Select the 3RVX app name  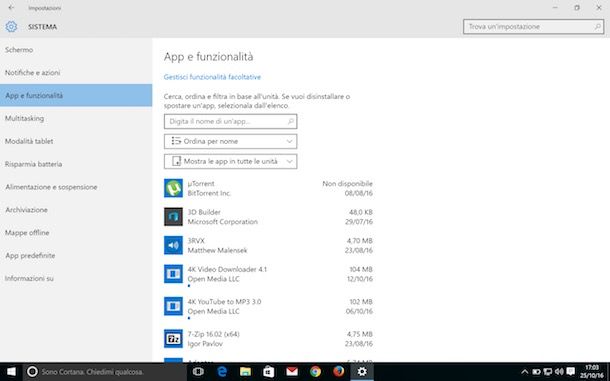coord(196,241)
